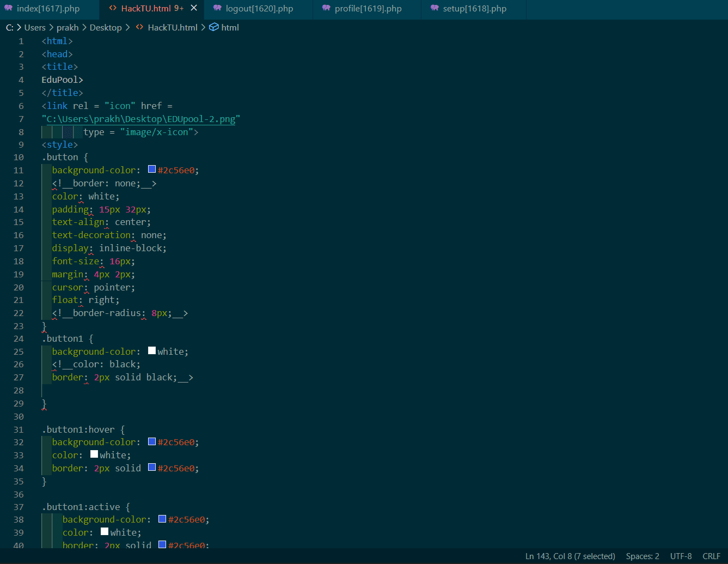Screen dimensions: 728x564
Task: Click the C: breadcrumb segment
Action: (10, 27)
